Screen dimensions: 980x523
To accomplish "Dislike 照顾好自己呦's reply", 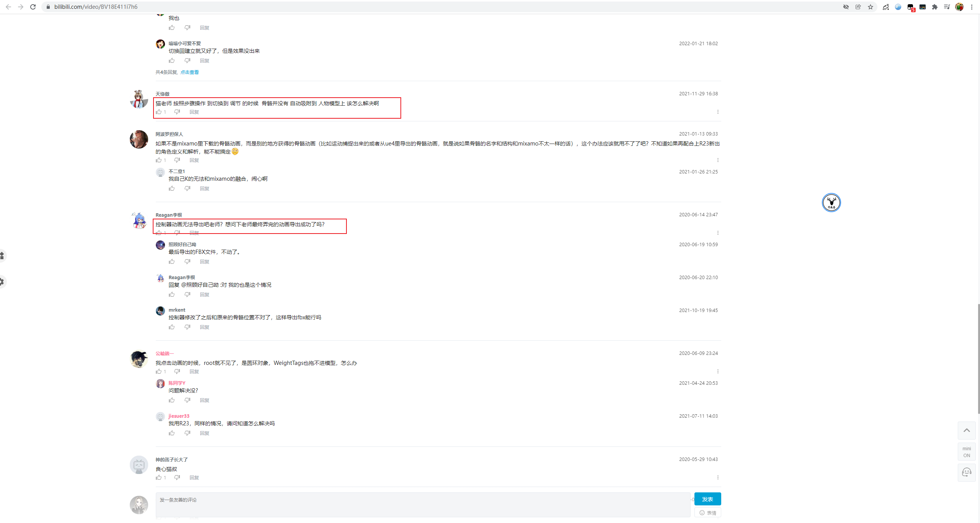I will click(187, 261).
